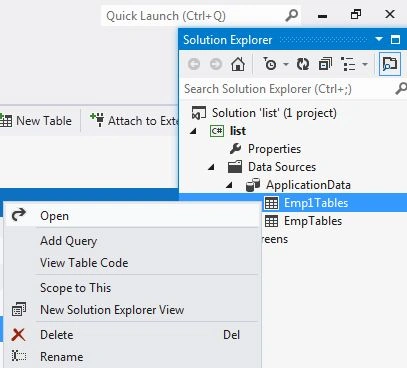Click the New Table toolbar button
The width and height of the screenshot is (407, 368).
pyautogui.click(x=35, y=121)
